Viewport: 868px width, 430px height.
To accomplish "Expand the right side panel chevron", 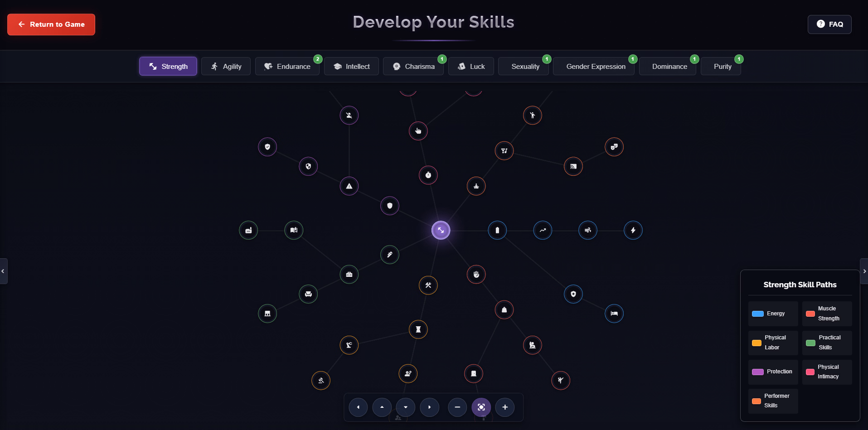I will (864, 271).
